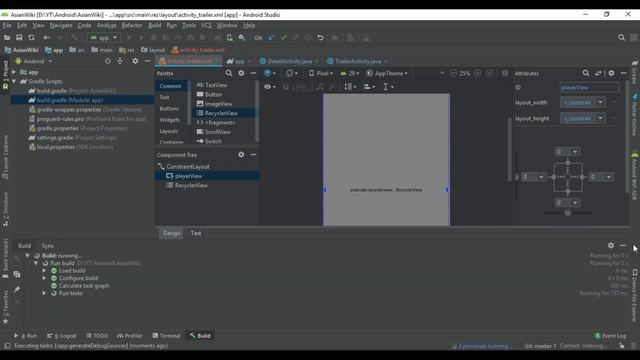Open the VCS menu
640x360 pixels.
(206, 25)
